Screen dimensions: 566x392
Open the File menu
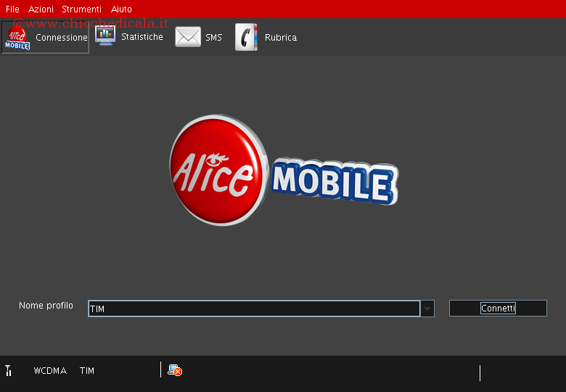12,9
